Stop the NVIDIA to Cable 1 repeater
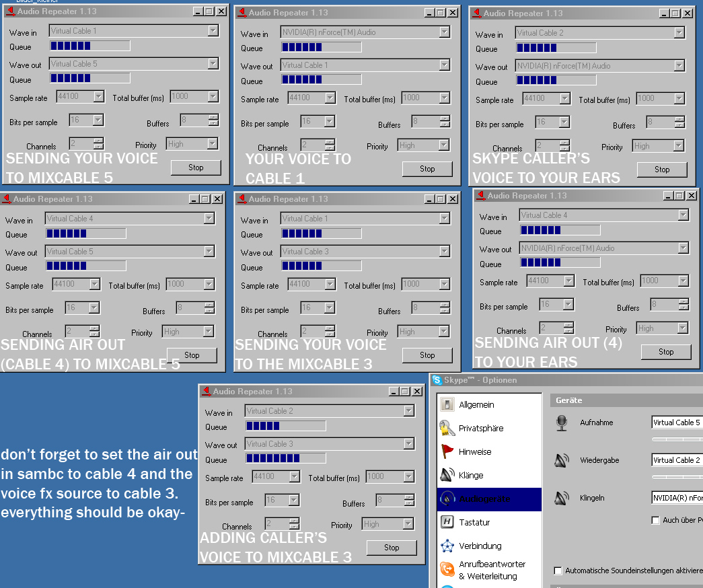This screenshot has height=588, width=703. click(427, 169)
